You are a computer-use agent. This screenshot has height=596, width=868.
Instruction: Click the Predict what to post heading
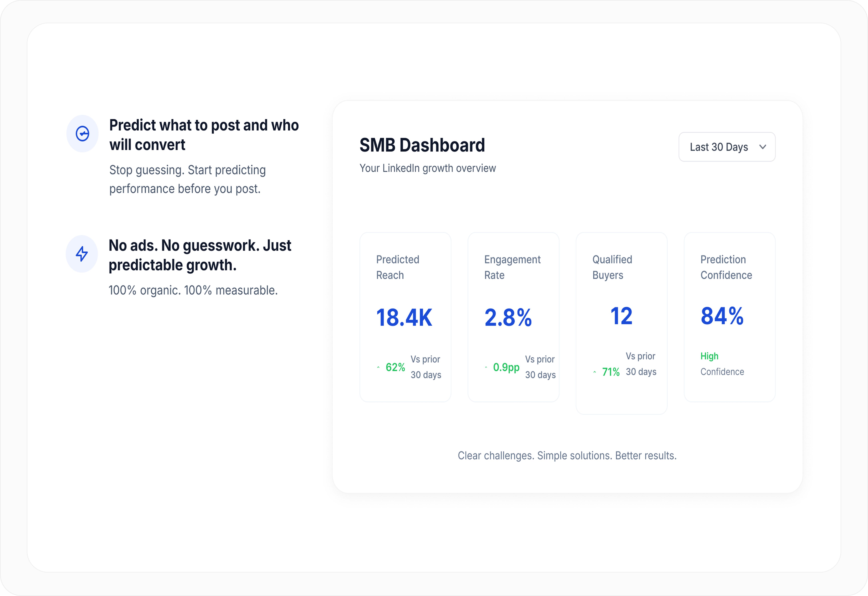point(204,135)
